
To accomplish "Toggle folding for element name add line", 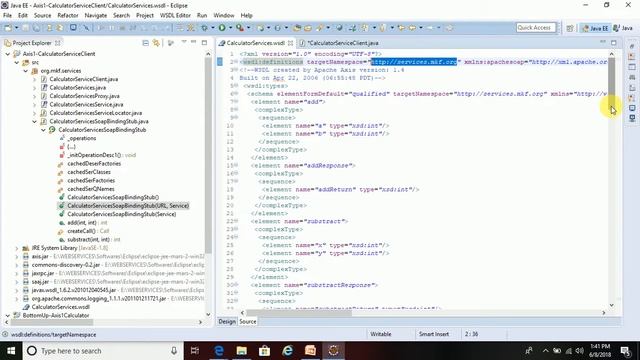I will [x=236, y=102].
